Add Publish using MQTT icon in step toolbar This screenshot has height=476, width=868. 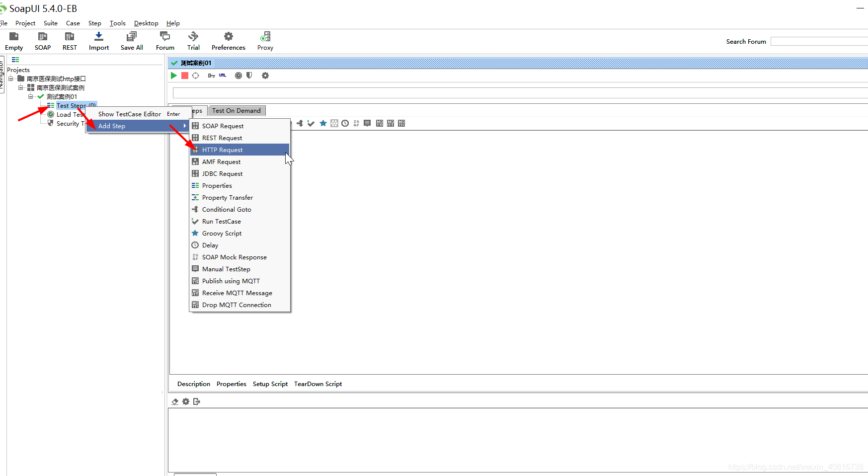point(380,123)
